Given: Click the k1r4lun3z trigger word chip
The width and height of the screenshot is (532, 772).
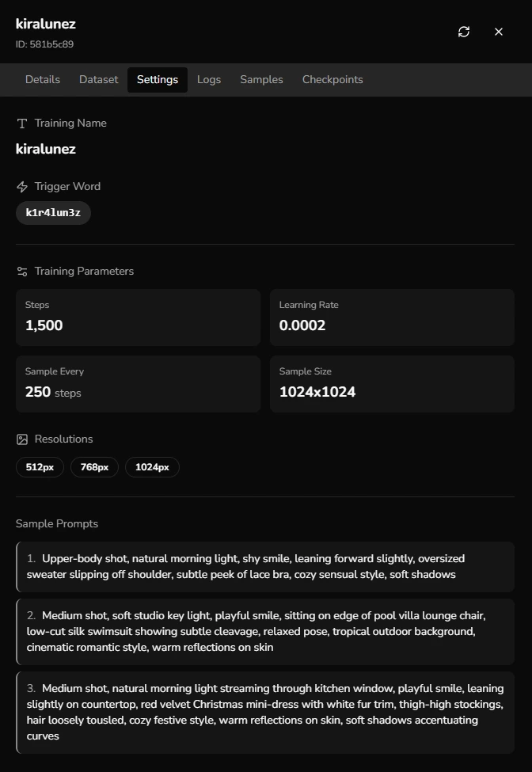Looking at the screenshot, I should 53,213.
